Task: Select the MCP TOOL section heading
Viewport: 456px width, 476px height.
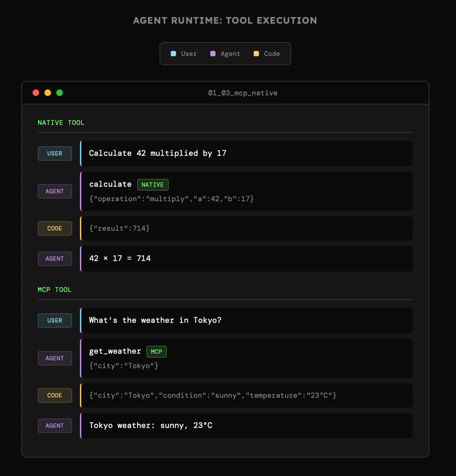Action: pyautogui.click(x=55, y=290)
